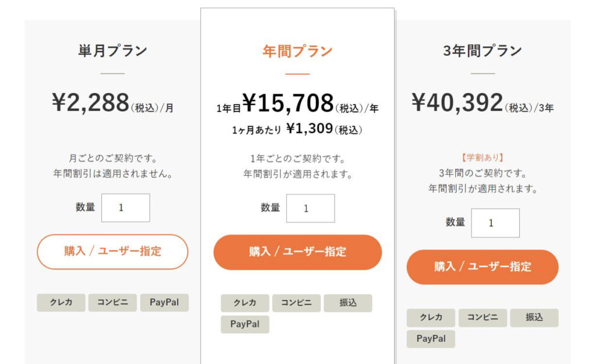Focus the 単月プラン quantity field
Viewport: 596px width, 364px height.
click(x=126, y=208)
